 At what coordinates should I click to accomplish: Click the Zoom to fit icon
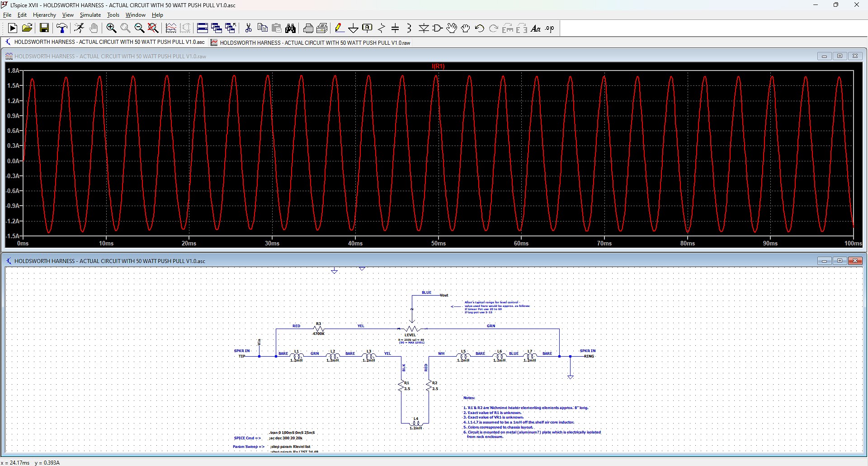point(153,28)
